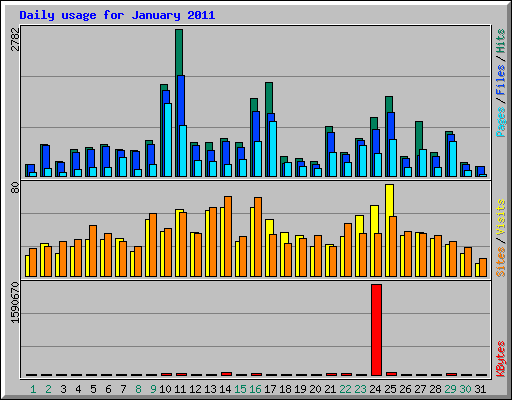The height and width of the screenshot is (400, 512).
Task: Click the Sites legend label
Action: 501,262
